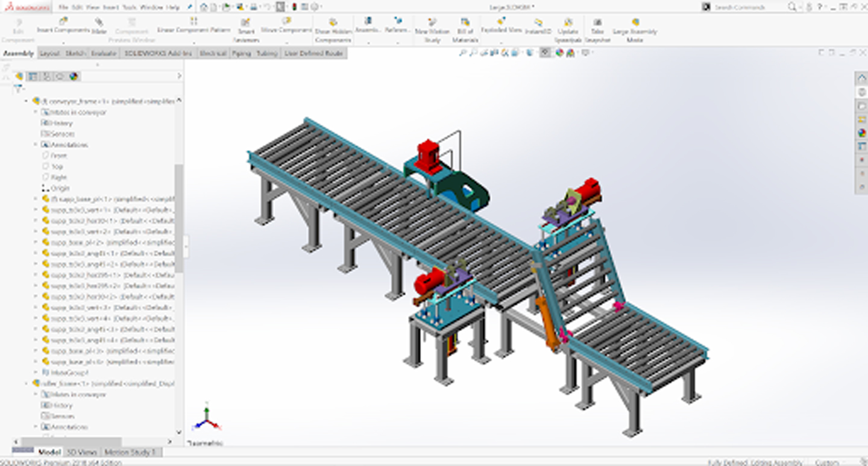Click the Insert Components tool

(63, 25)
